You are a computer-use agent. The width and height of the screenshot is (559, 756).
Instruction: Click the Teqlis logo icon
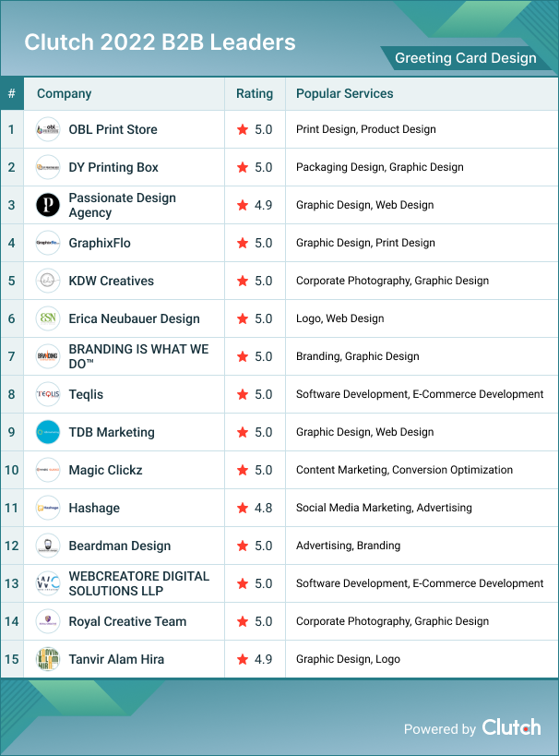48,394
